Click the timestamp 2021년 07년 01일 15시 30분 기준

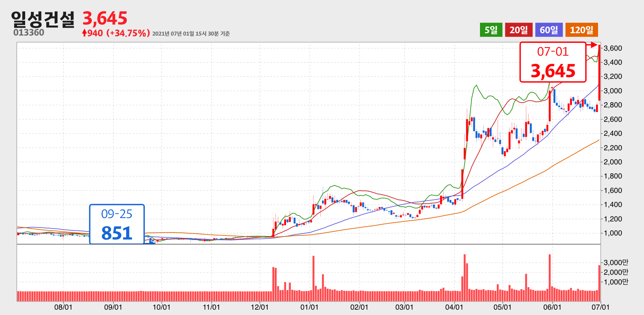tap(191, 34)
